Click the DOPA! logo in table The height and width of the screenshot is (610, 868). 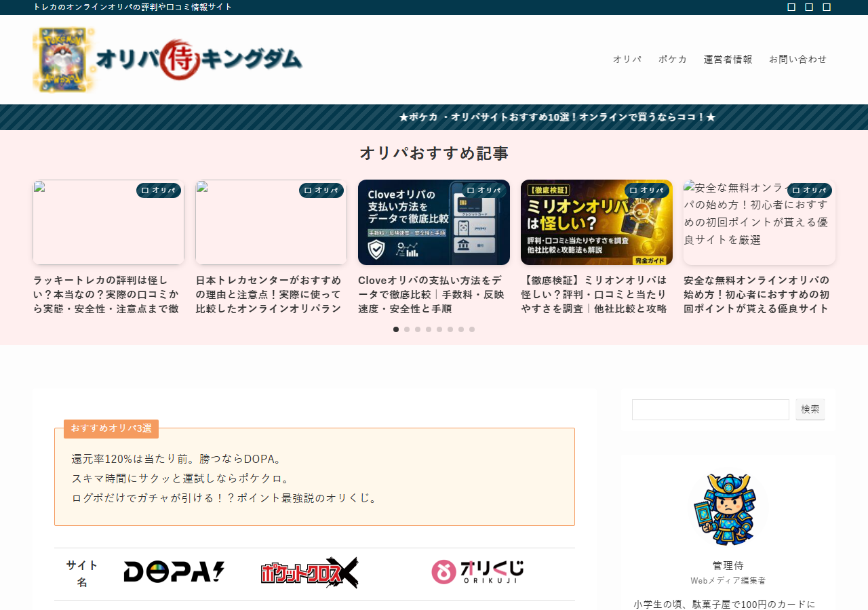(174, 572)
